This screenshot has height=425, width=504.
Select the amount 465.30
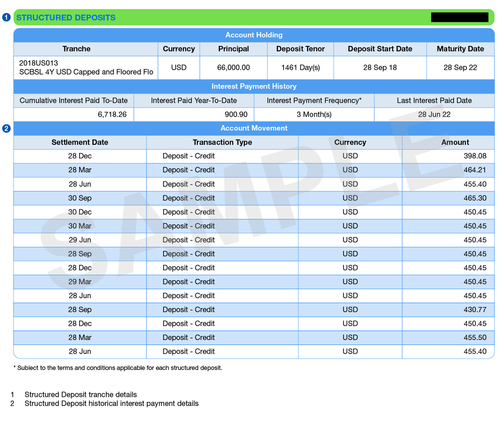[475, 198]
